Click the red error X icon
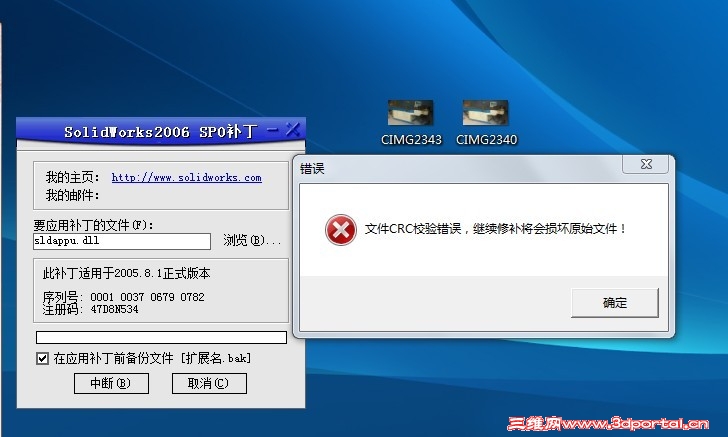 click(341, 229)
